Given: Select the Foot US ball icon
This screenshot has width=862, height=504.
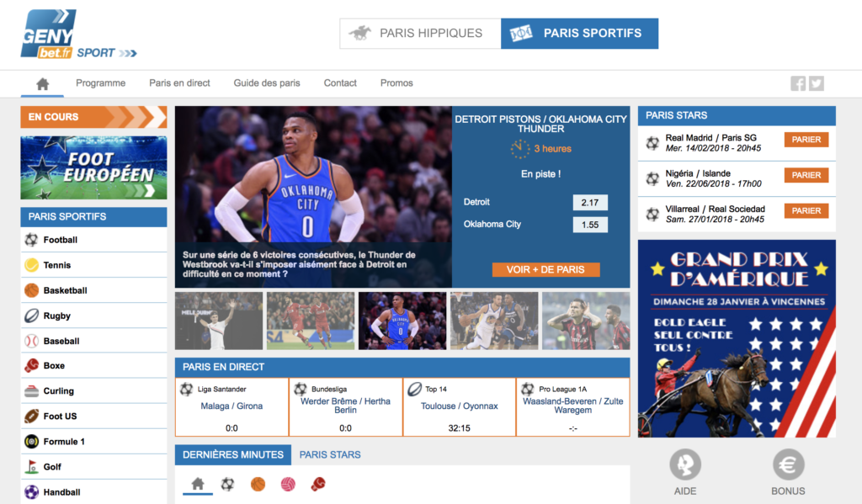Looking at the screenshot, I should 31,416.
